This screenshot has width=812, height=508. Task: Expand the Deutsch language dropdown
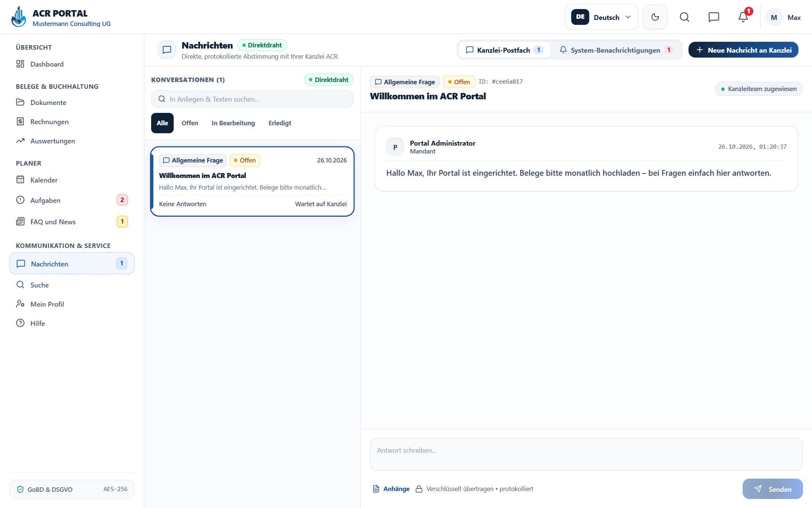(601, 17)
